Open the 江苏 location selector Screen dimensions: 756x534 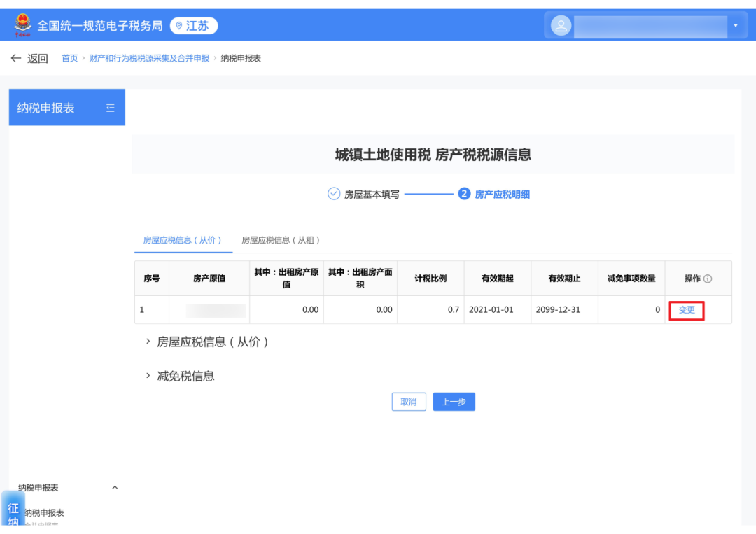pos(194,25)
